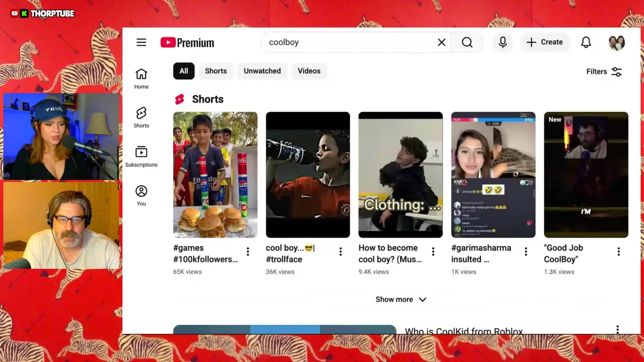Click the '1K views' text
644x362 pixels.
click(x=463, y=271)
